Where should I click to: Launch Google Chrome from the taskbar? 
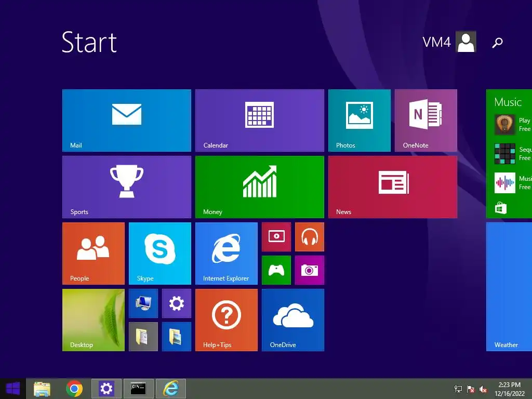click(74, 389)
